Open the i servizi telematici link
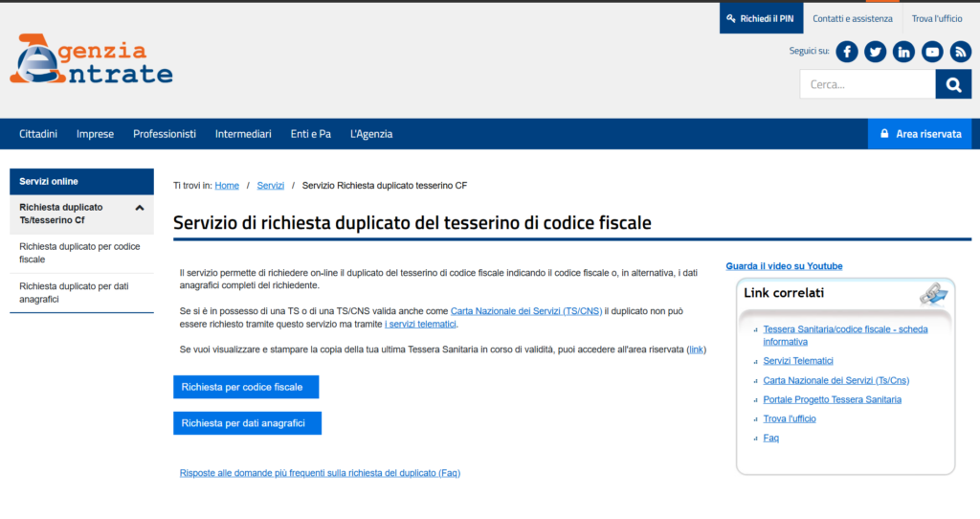The width and height of the screenshot is (980, 519). (420, 324)
